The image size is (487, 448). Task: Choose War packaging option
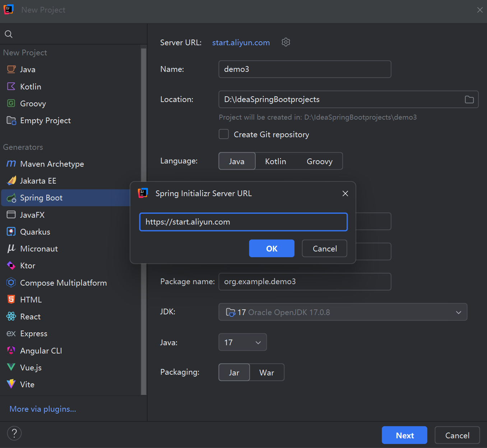coord(267,373)
